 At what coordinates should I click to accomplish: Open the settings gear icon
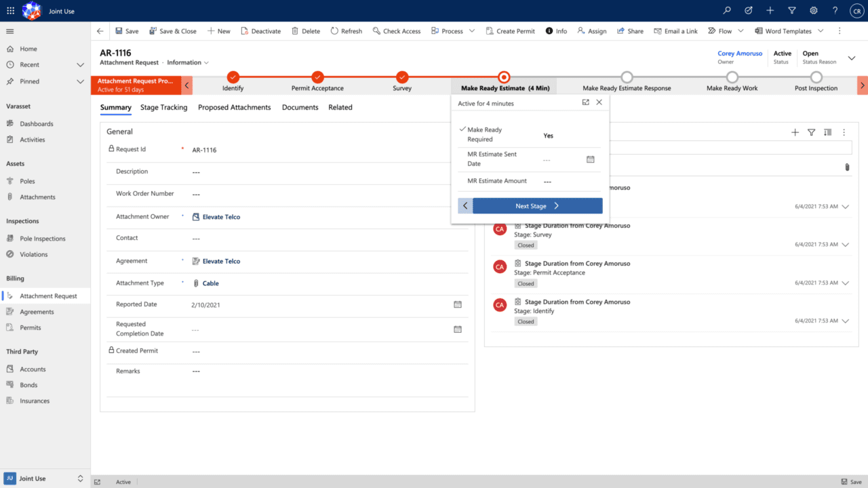point(813,11)
